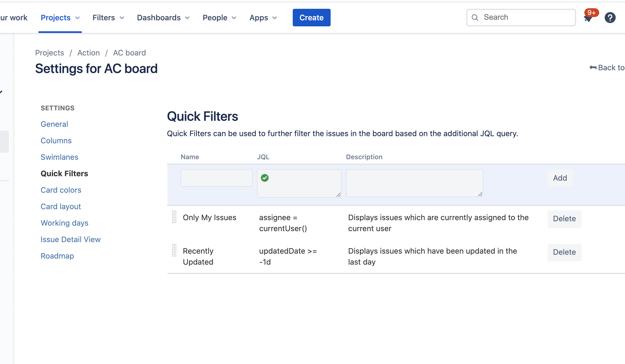The width and height of the screenshot is (625, 364).
Task: Delete the Only My Issues filter
Action: pos(564,219)
